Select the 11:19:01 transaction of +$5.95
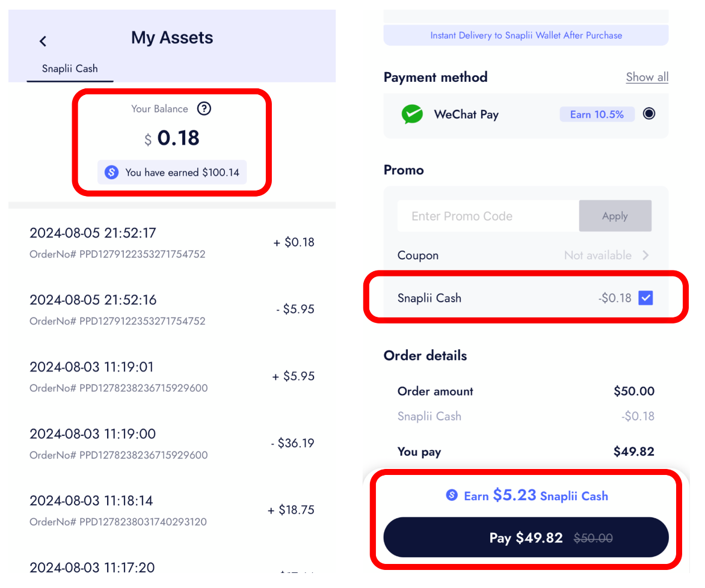The image size is (705, 588). pyautogui.click(x=171, y=376)
